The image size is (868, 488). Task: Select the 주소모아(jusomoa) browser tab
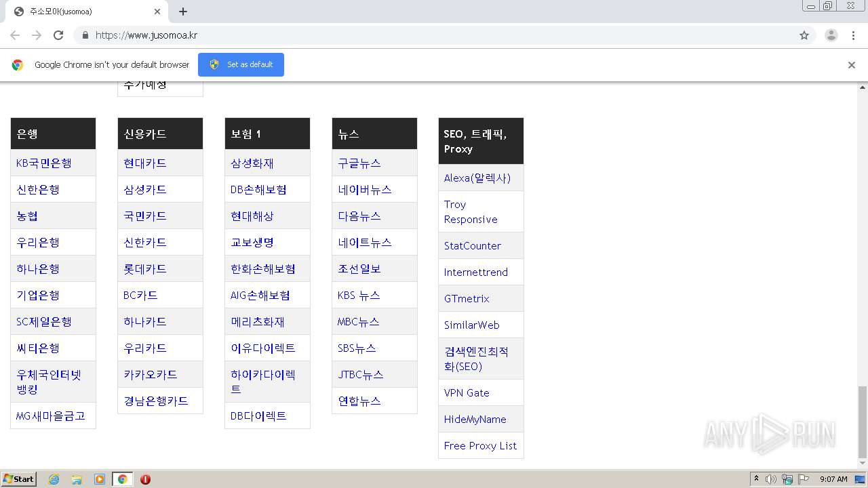tap(85, 12)
